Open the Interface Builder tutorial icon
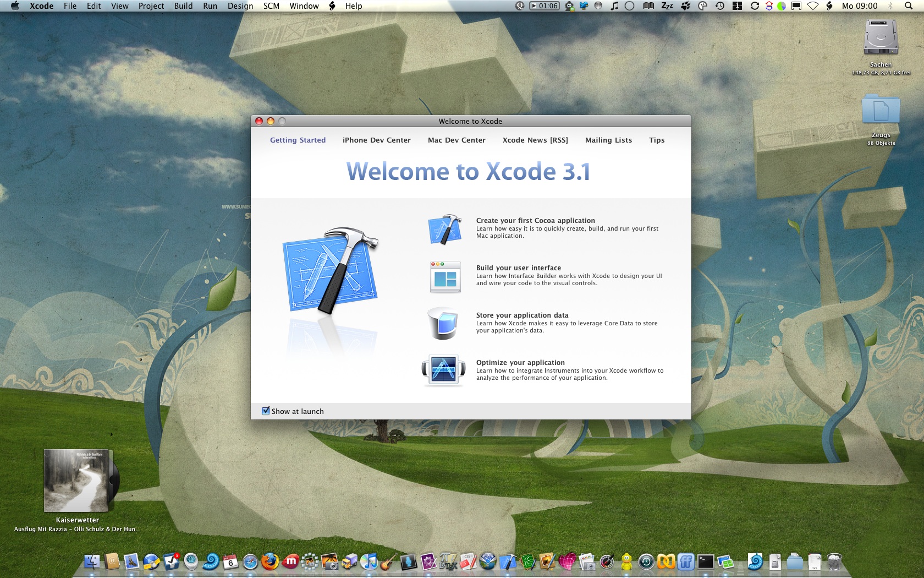 [445, 276]
